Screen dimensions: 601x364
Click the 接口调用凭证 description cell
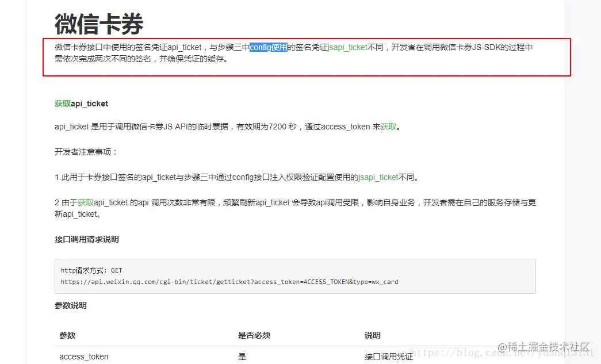[x=389, y=357]
